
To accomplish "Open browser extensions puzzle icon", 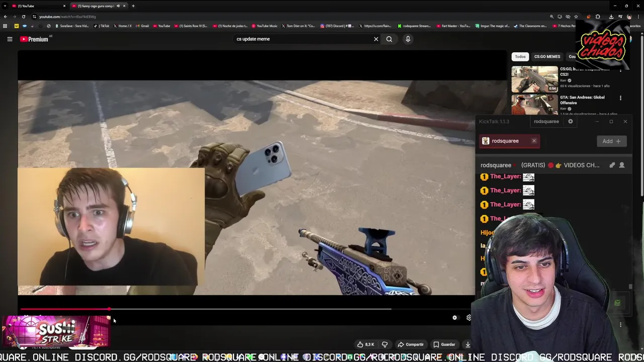I will pos(598,17).
